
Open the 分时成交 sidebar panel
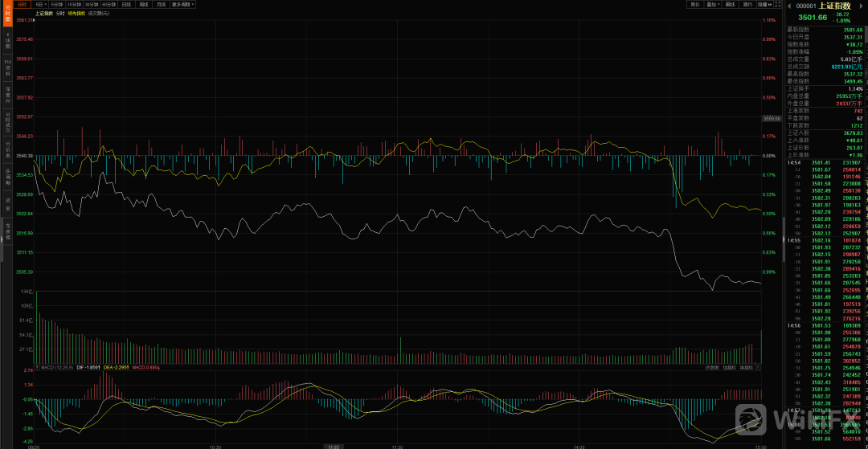[x=8, y=122]
